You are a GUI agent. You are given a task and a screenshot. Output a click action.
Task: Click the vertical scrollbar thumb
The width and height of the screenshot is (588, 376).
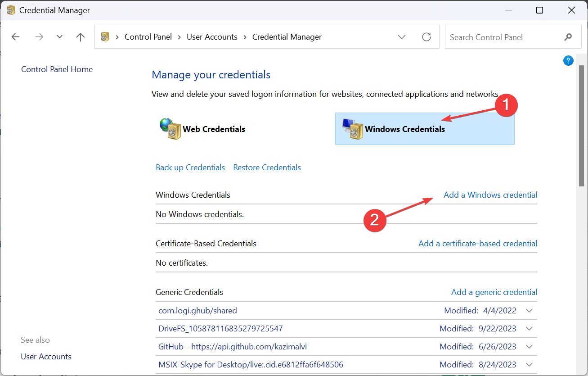click(x=581, y=126)
